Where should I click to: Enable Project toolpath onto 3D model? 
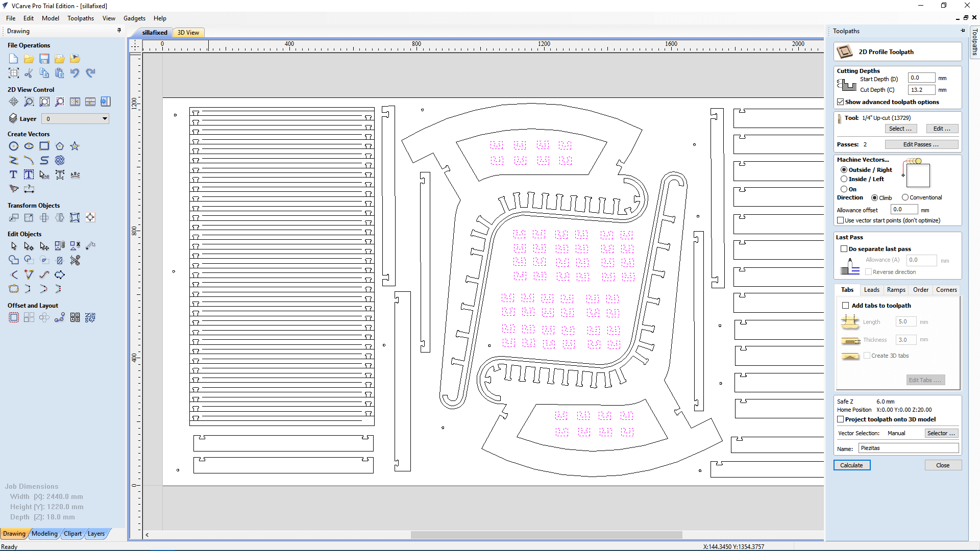pos(840,419)
